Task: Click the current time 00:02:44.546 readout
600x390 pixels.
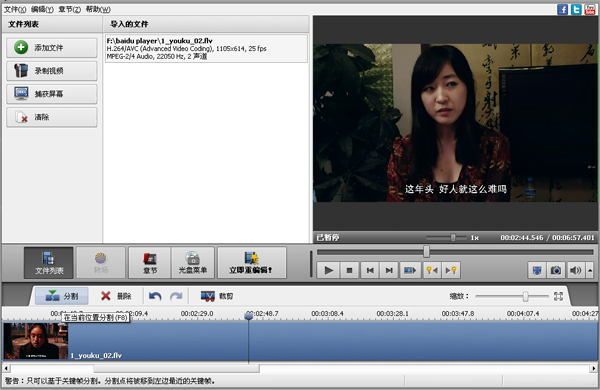Action: click(x=522, y=238)
